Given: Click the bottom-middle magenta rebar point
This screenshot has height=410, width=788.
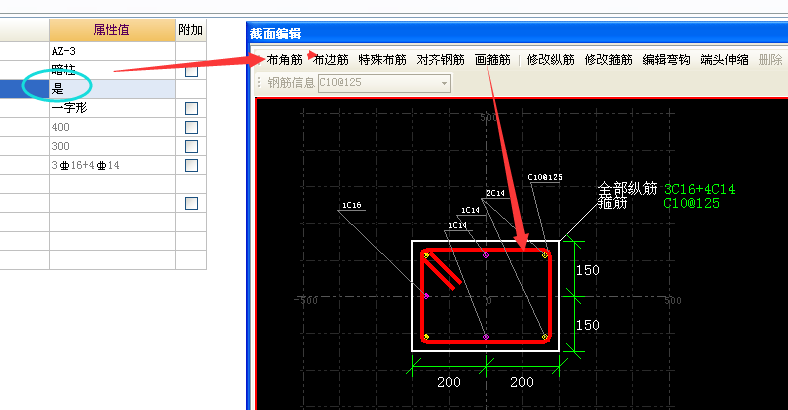Looking at the screenshot, I should tap(486, 337).
